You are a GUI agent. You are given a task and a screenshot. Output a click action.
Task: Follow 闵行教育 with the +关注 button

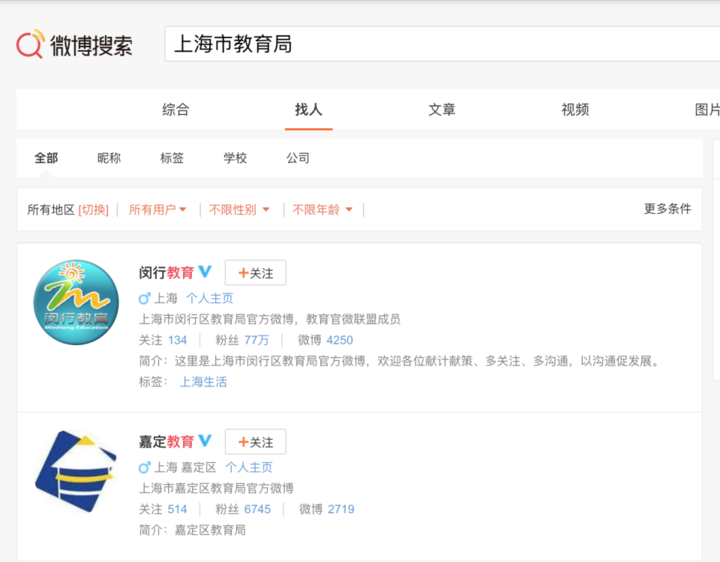tap(255, 273)
